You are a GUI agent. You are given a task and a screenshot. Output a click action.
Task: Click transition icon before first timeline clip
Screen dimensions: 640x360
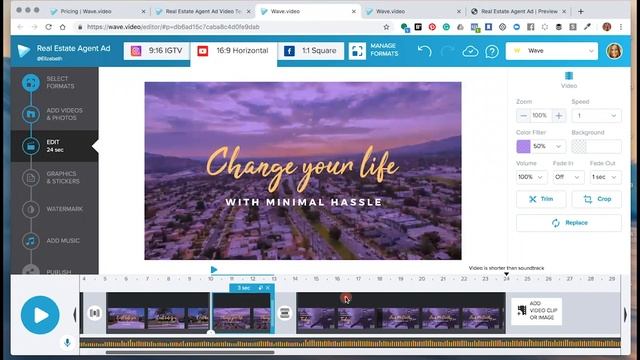[x=95, y=313]
